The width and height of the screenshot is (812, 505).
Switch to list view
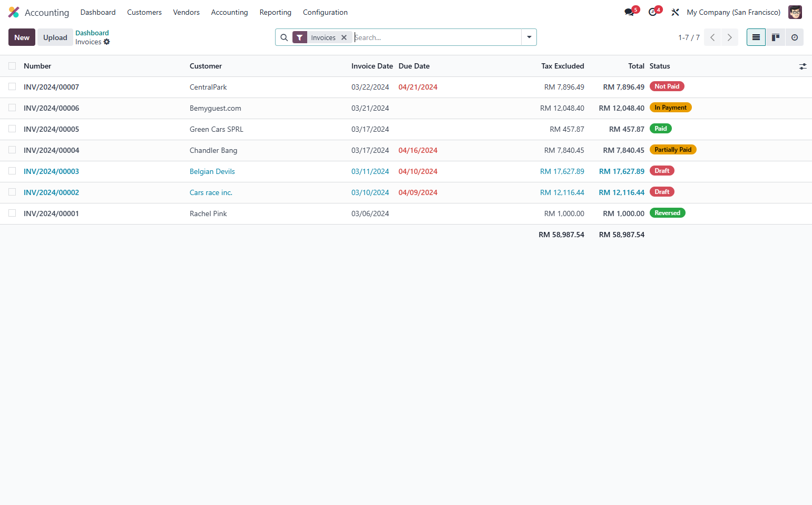coord(756,37)
